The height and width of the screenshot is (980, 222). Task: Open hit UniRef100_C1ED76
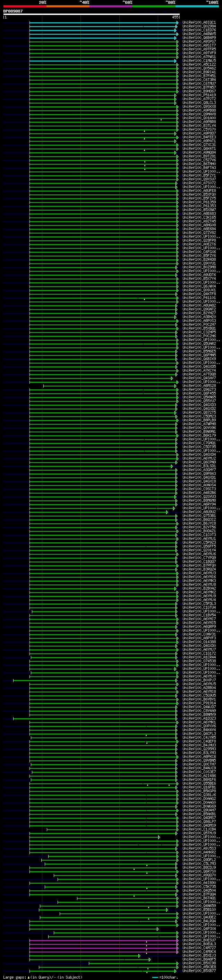click(199, 30)
